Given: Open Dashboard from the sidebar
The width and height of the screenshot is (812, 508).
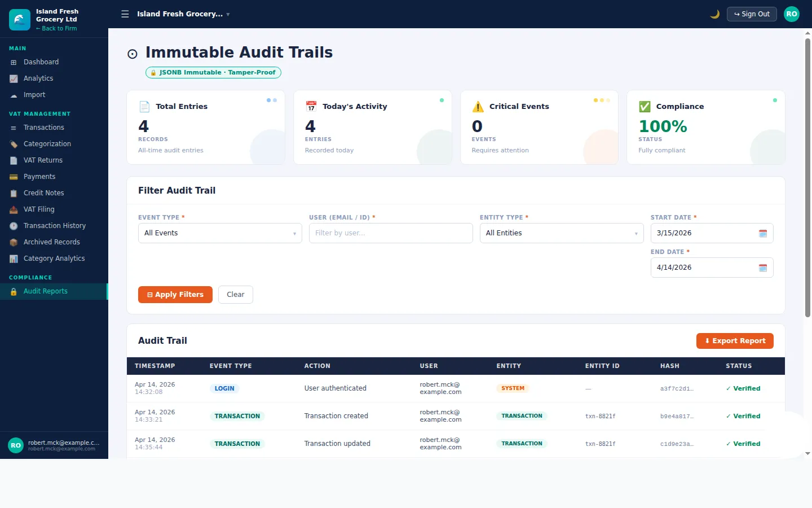Looking at the screenshot, I should click(x=54, y=62).
